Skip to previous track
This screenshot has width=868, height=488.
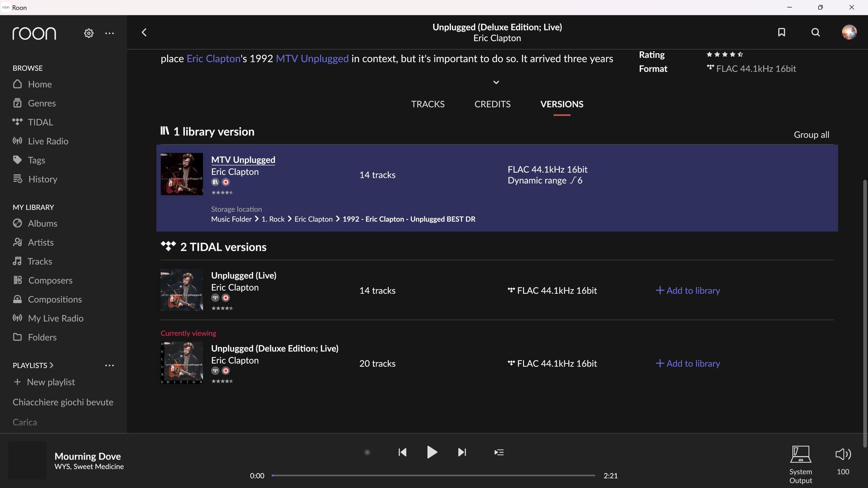402,452
